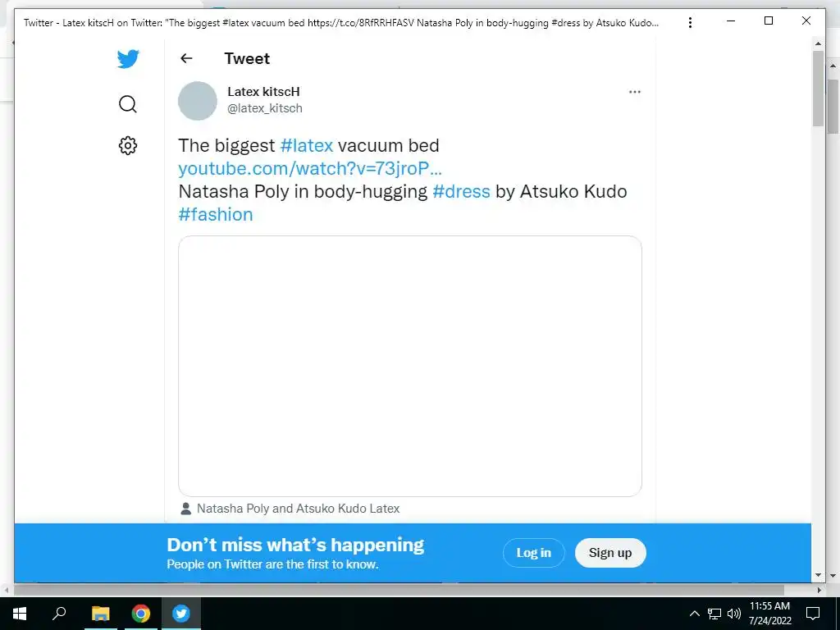
Task: Click the Tweet page heading
Action: pyautogui.click(x=247, y=58)
